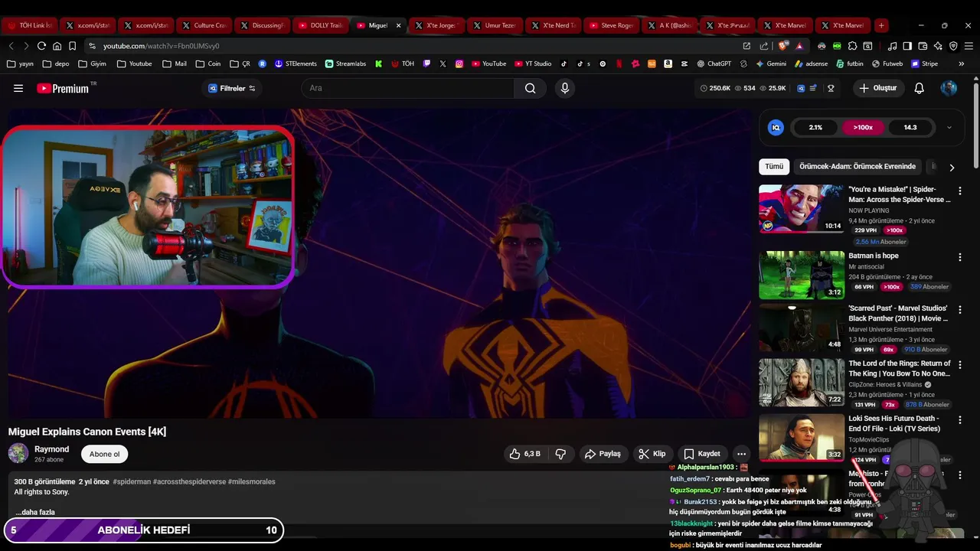Image resolution: width=980 pixels, height=551 pixels.
Task: Open ChatGPT bookmark
Action: pyautogui.click(x=714, y=64)
